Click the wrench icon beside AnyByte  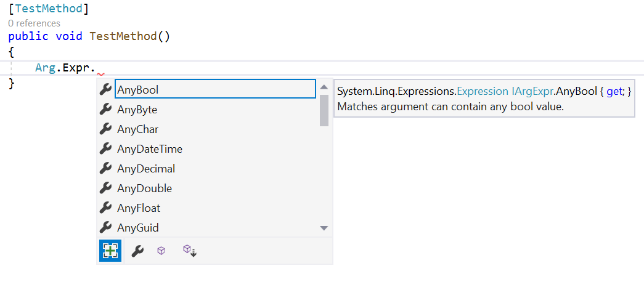[106, 109]
